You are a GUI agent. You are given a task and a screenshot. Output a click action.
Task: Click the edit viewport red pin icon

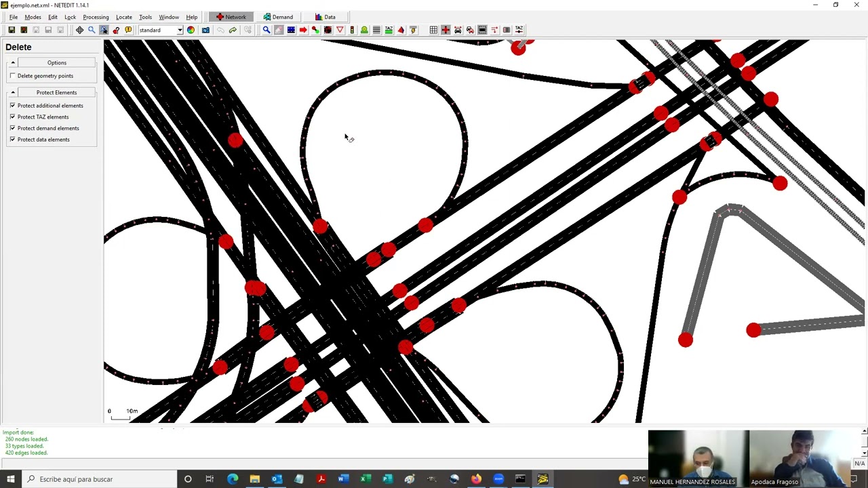click(116, 30)
